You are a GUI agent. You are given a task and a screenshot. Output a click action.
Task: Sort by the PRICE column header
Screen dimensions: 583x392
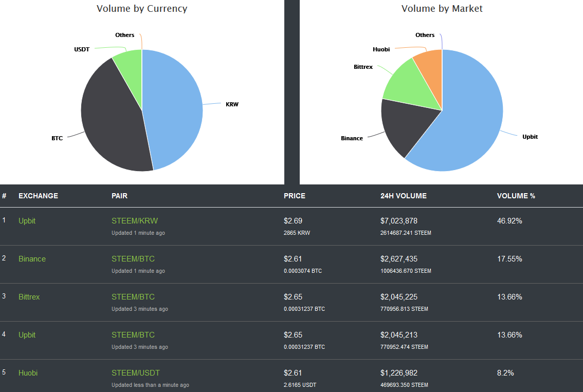295,196
